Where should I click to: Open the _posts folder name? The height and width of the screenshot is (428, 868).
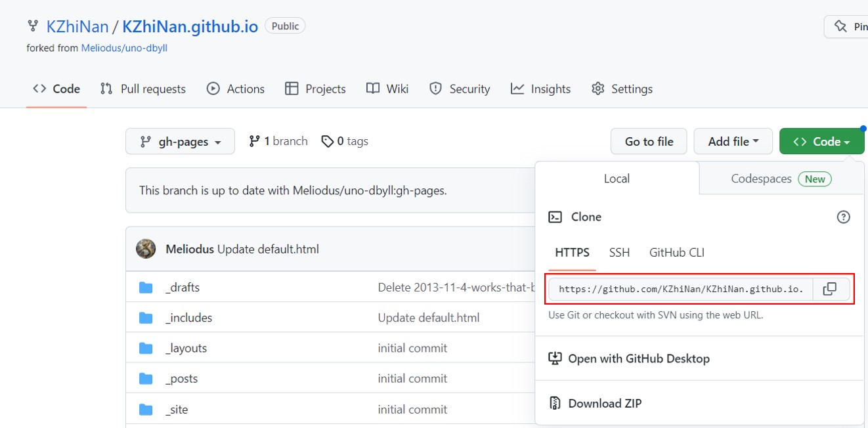coord(182,379)
